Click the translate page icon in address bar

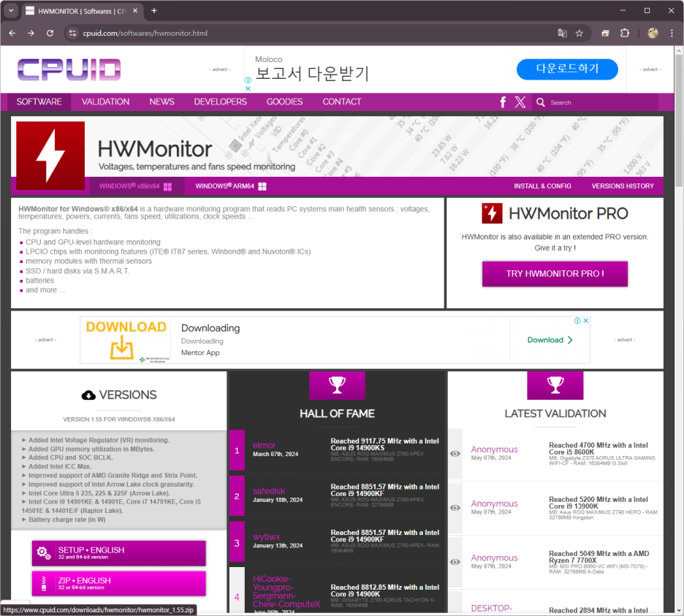tap(562, 33)
